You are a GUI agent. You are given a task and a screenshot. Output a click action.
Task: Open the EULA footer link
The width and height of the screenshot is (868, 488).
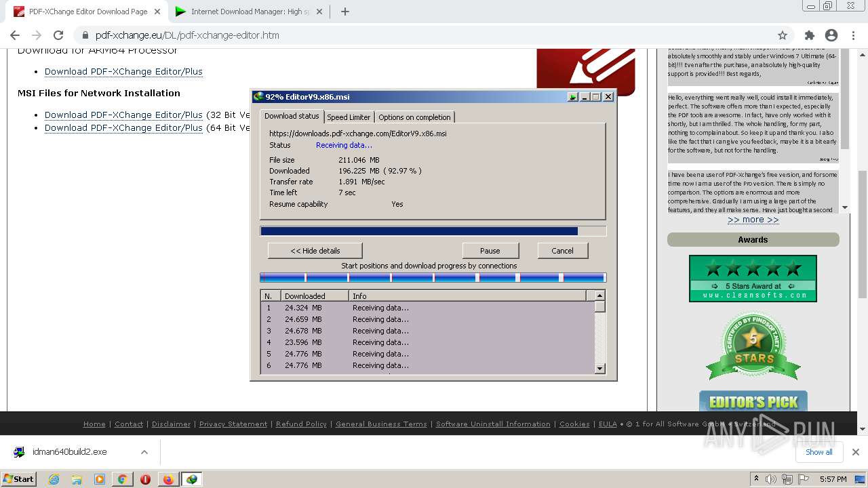pos(608,424)
